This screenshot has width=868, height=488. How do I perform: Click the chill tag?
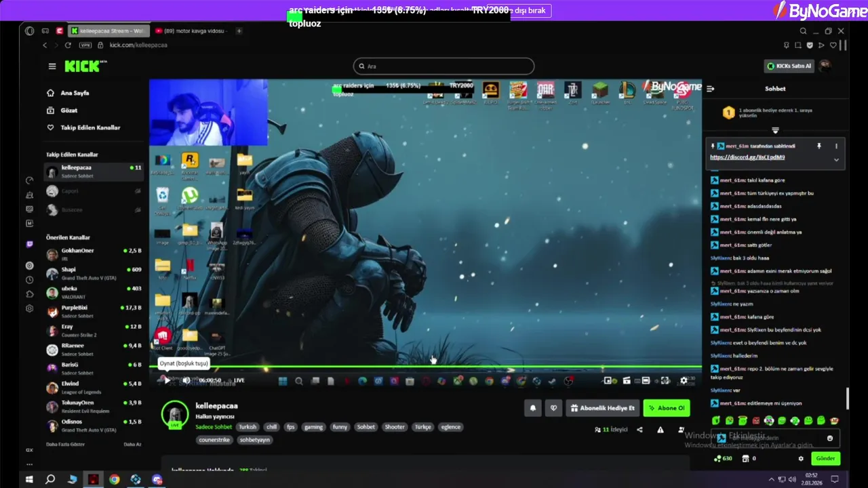[x=271, y=427]
